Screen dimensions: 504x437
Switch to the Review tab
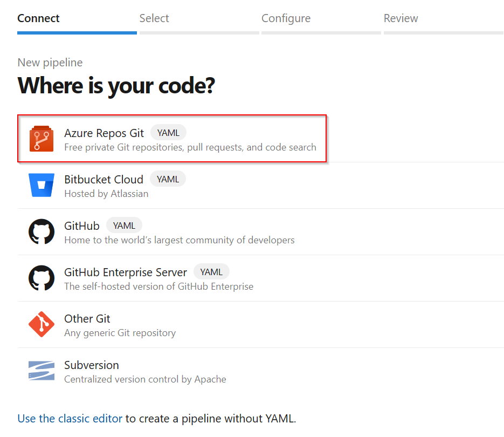(x=401, y=18)
